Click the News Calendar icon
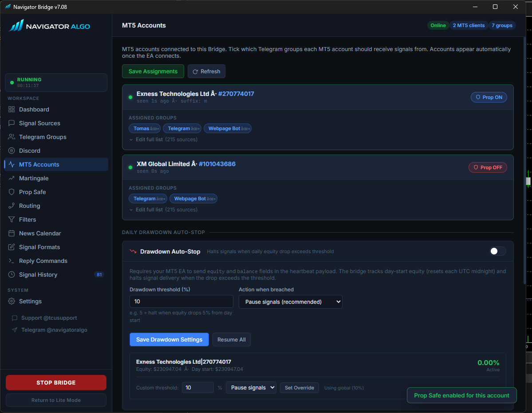 tap(12, 233)
